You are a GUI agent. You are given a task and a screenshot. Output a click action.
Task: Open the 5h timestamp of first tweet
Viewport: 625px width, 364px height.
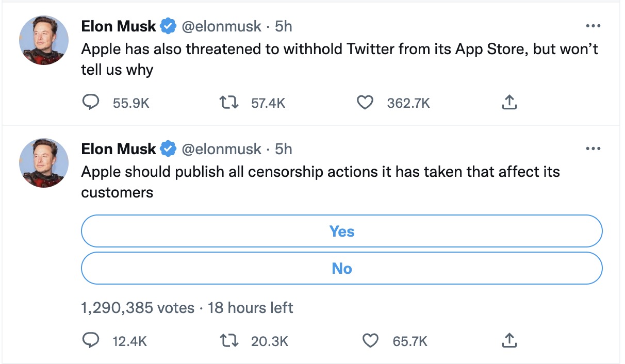pos(284,26)
